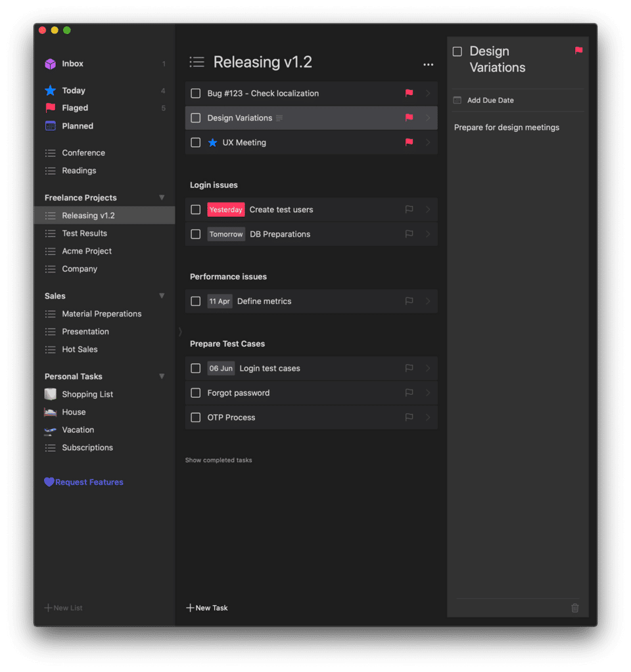Delete task with the trash icon
Viewport: 631px width, 672px height.
coord(575,608)
